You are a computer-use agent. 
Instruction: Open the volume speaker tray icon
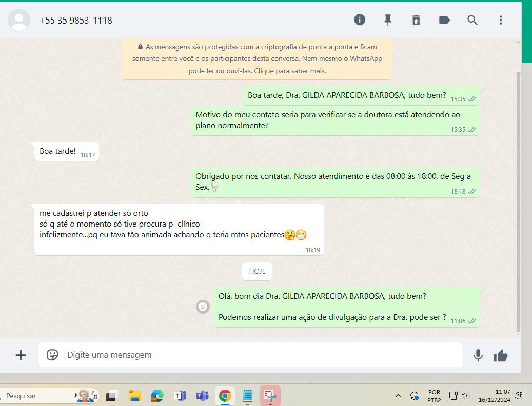click(x=465, y=396)
